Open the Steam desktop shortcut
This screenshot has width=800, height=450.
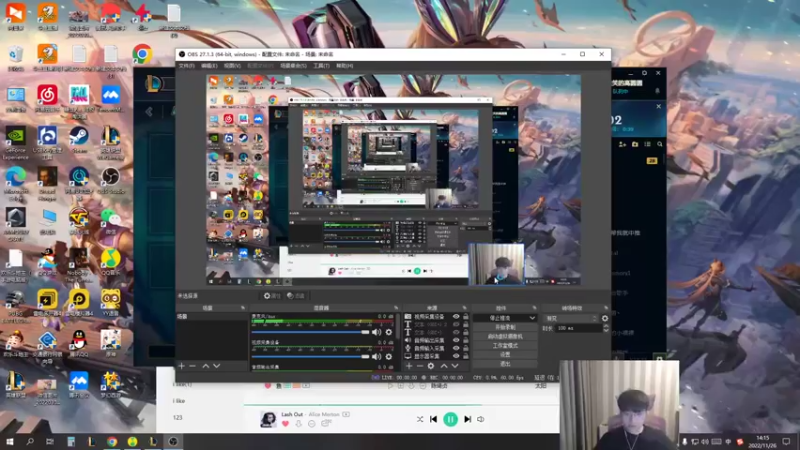[x=79, y=140]
